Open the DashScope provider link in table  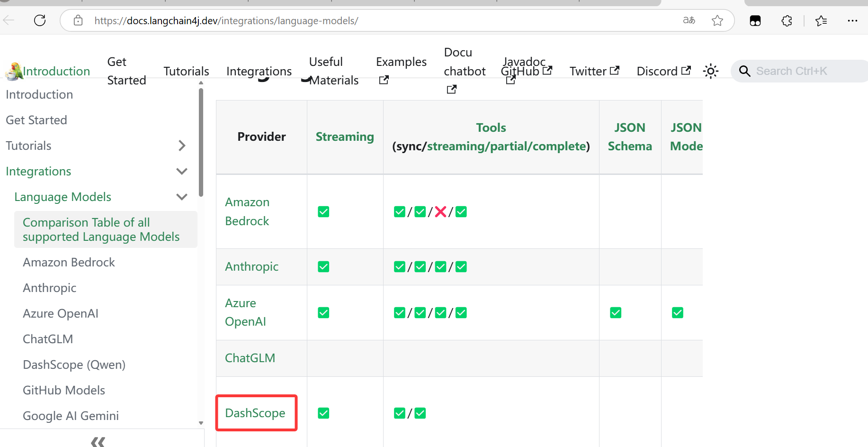[255, 413]
